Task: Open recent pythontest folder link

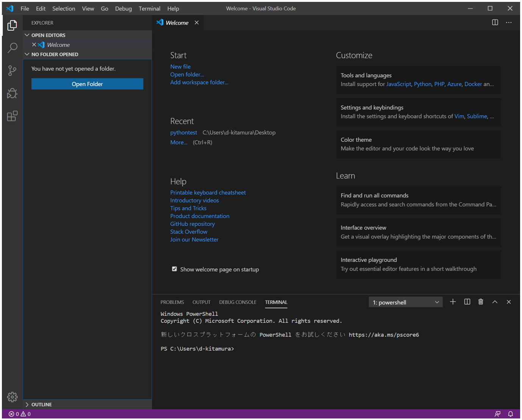Action: point(184,132)
